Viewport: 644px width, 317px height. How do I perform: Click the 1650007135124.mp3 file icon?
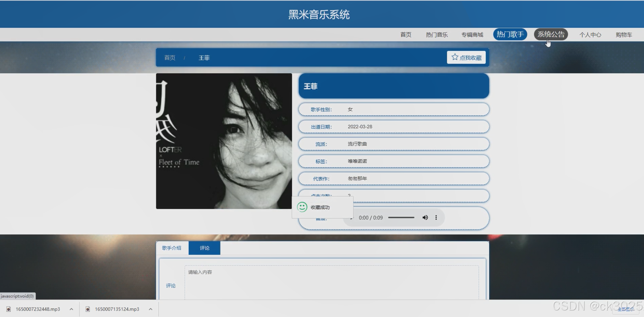(x=88, y=309)
